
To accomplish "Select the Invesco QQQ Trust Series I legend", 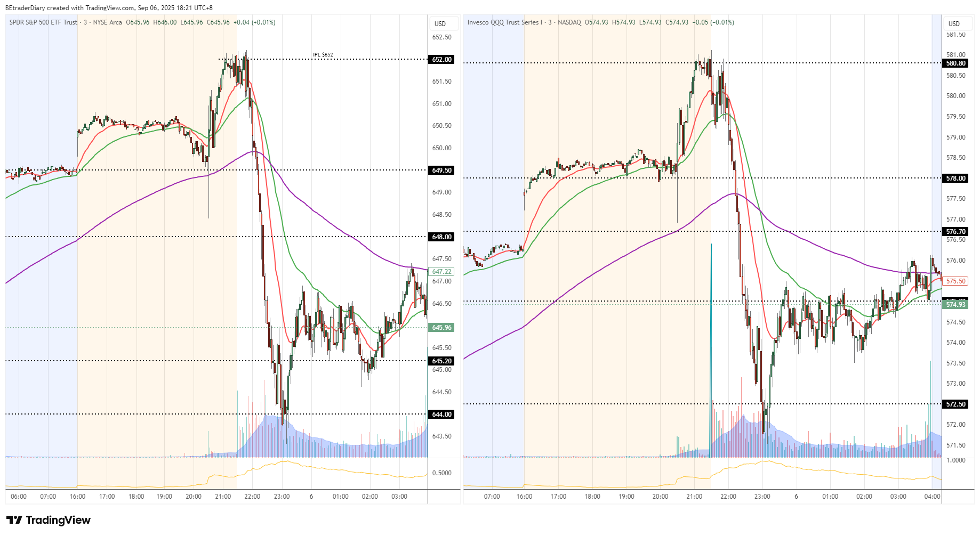I will [x=504, y=22].
